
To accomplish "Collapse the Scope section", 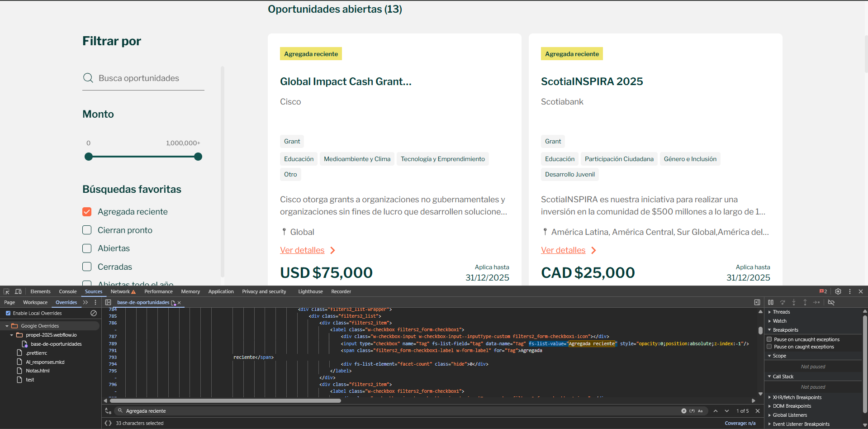I will click(769, 356).
